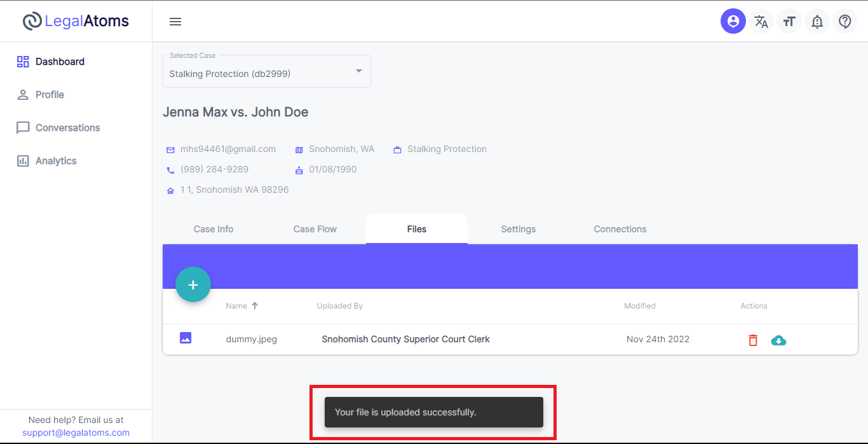Open the help question mark icon
This screenshot has height=444, width=868.
tap(844, 22)
